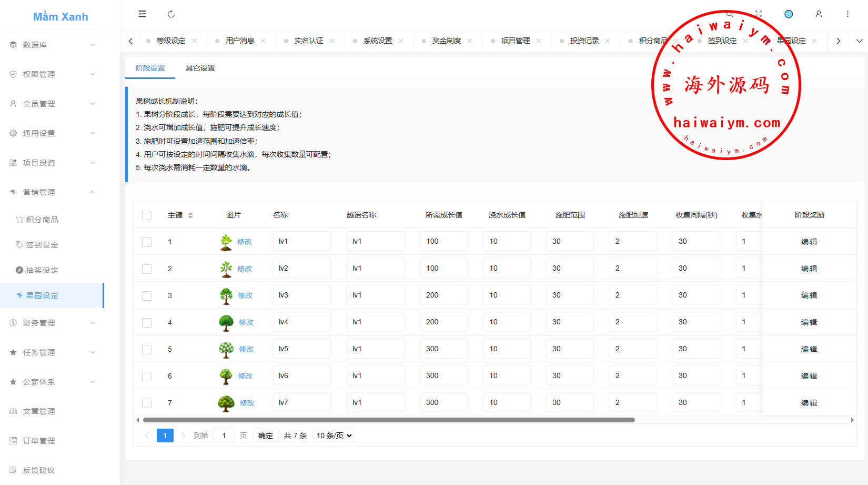Click the table's horizontal scrollbar
The image size is (868, 485).
(389, 420)
